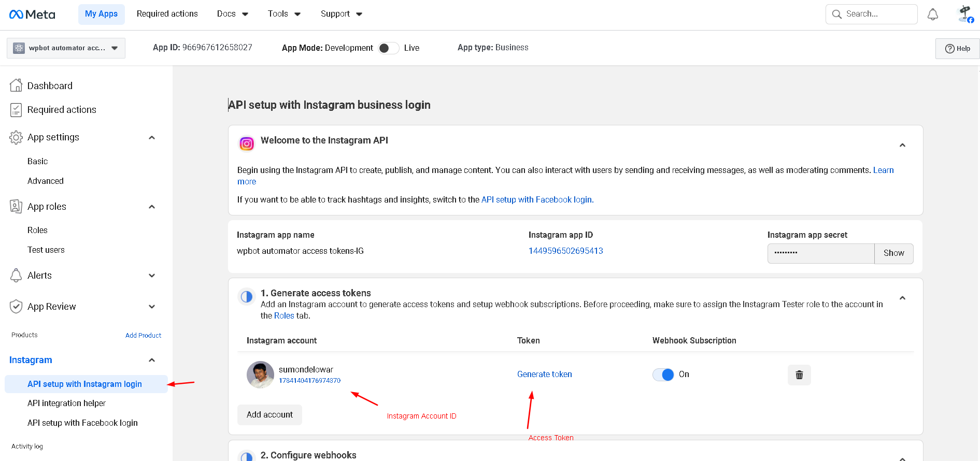Toggle App Mode from Development to Live
The image size is (980, 461).
click(x=388, y=48)
